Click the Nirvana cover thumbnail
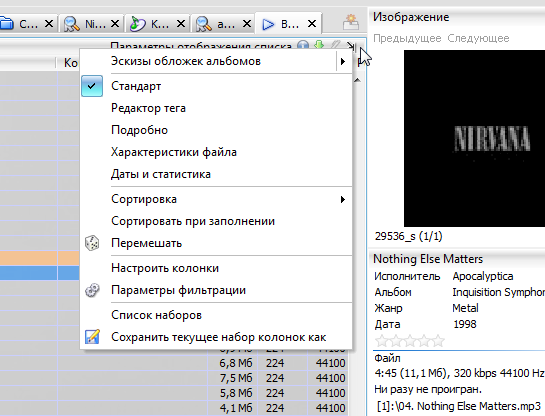This screenshot has width=545, height=416. point(474,138)
